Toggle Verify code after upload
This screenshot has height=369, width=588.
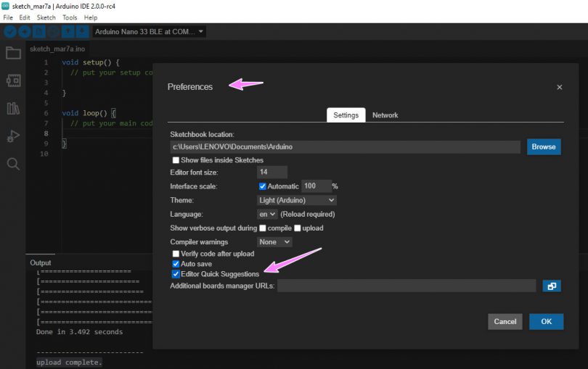(x=176, y=254)
